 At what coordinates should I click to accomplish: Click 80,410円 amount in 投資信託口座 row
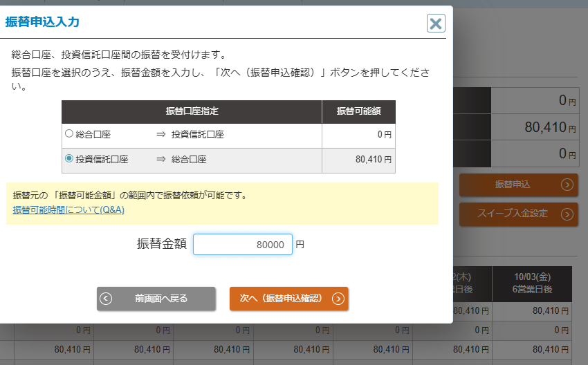coord(373,160)
